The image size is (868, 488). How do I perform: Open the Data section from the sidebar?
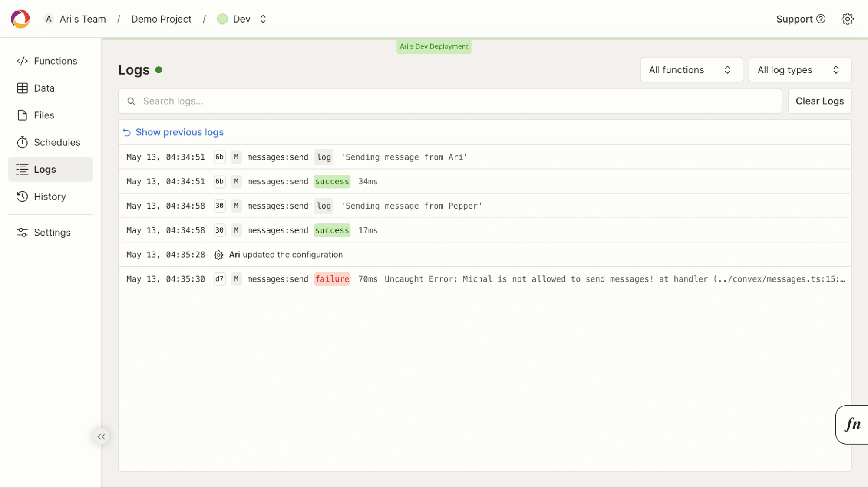point(22,88)
